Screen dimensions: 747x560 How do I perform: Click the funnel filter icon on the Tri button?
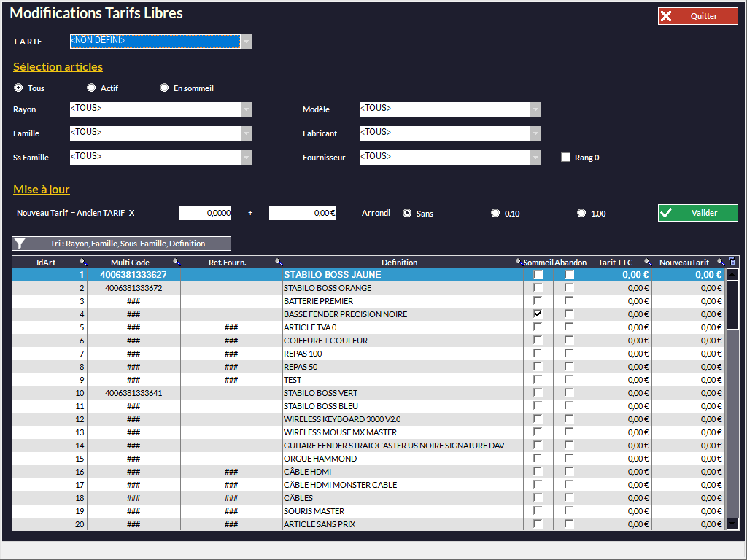[20, 244]
